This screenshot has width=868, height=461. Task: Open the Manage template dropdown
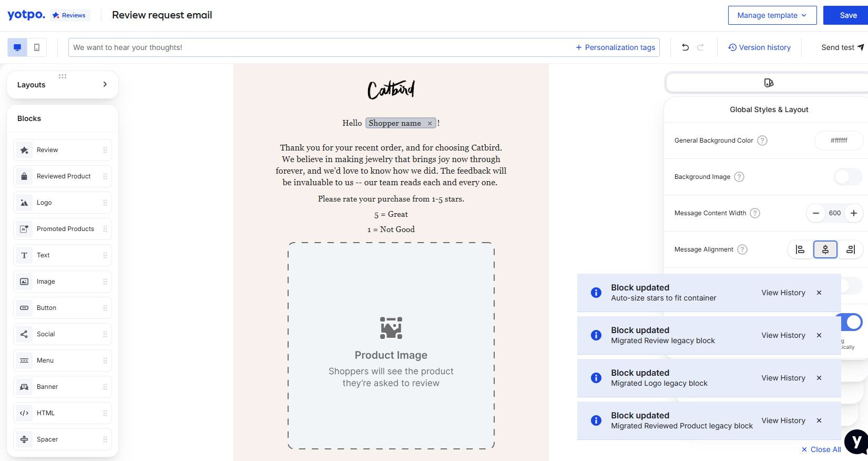pos(772,15)
